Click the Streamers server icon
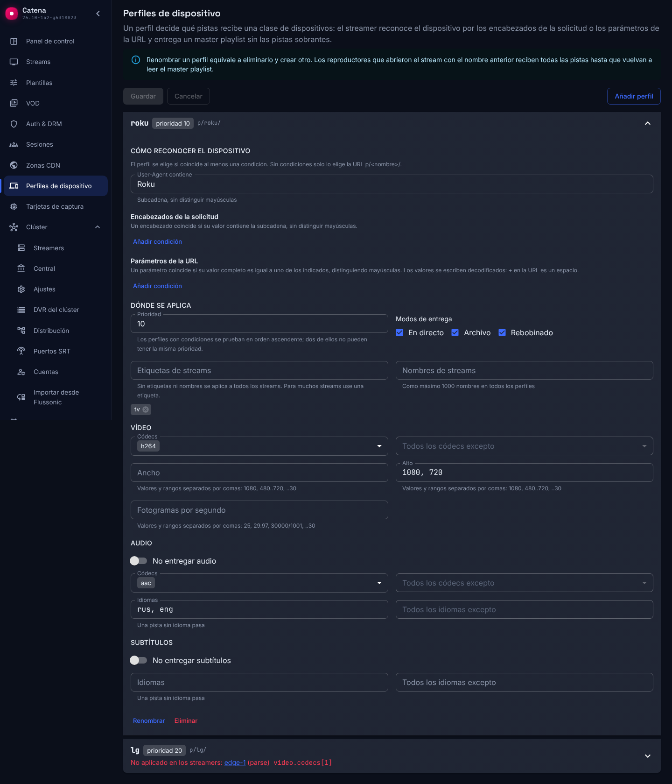The height and width of the screenshot is (784, 672). 21,248
